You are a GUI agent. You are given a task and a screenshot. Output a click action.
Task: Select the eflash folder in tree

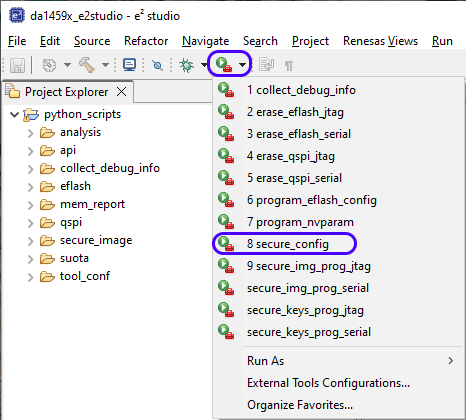(75, 186)
